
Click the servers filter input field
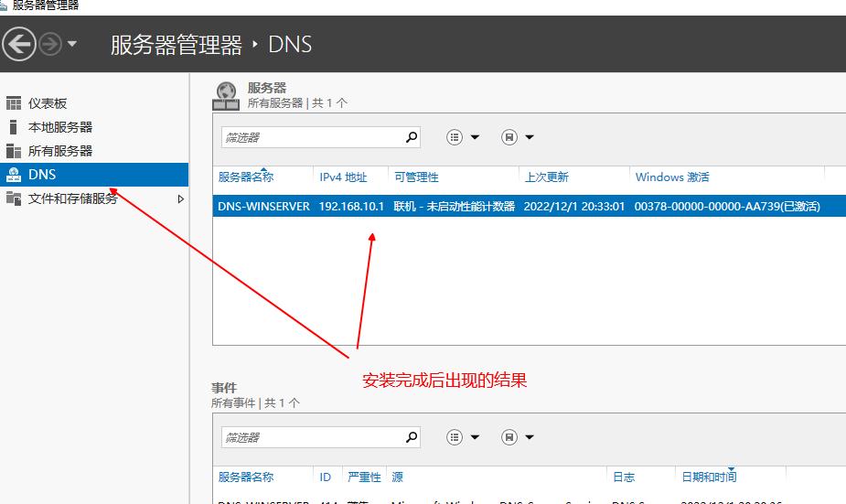(313, 137)
